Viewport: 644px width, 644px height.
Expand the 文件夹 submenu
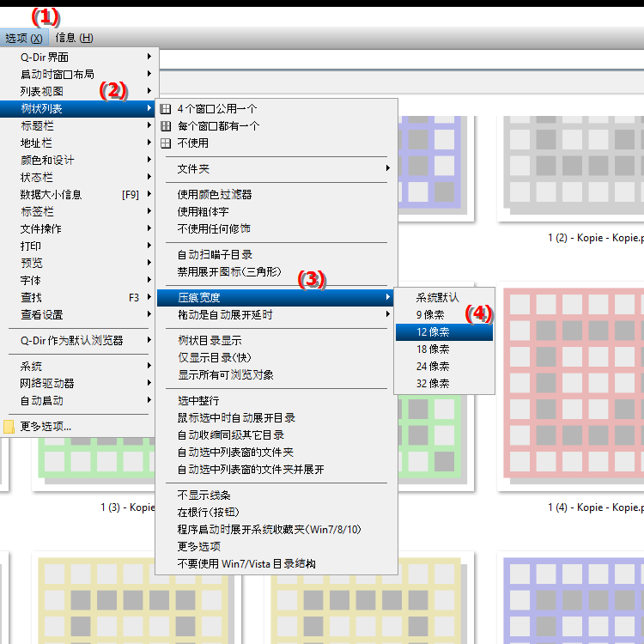276,169
